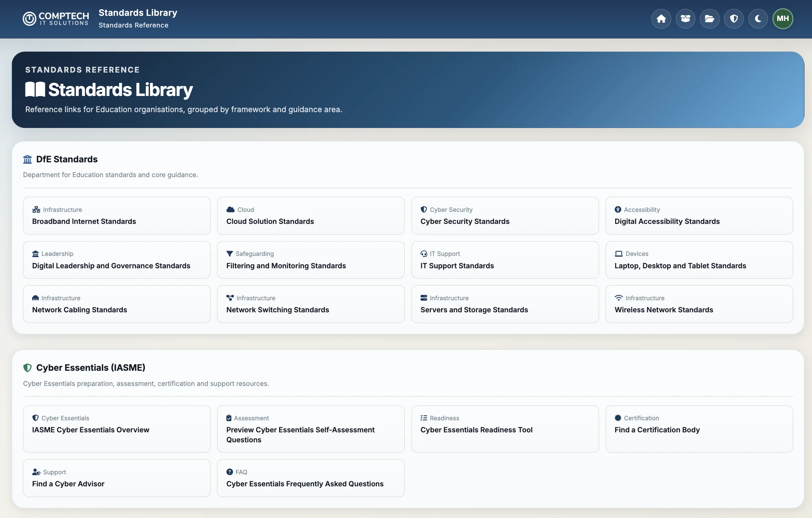Click the badge icon beside Certification
The width and height of the screenshot is (812, 518).
click(618, 418)
